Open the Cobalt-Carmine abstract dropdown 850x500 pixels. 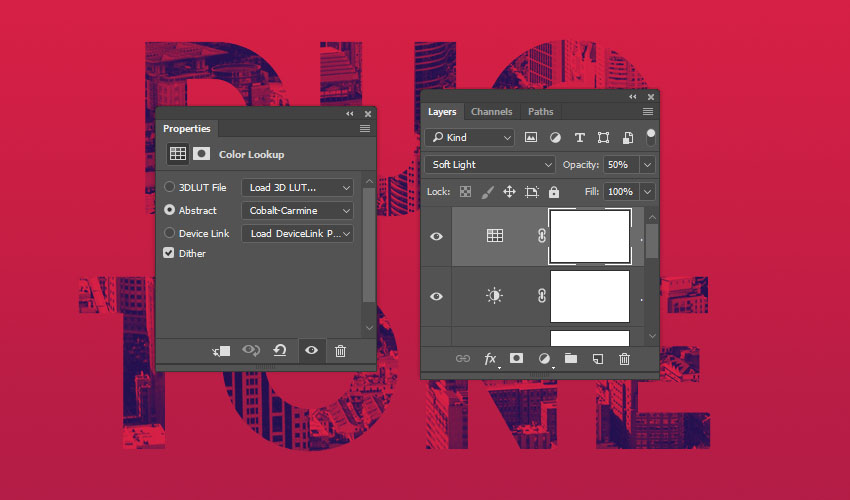tap(297, 211)
